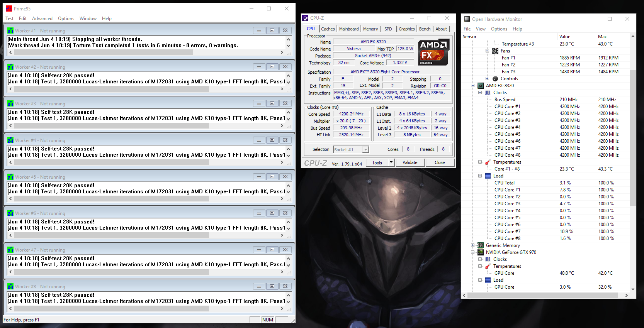
Task: Switch to the SPD tab in CPU-Z
Action: click(388, 29)
